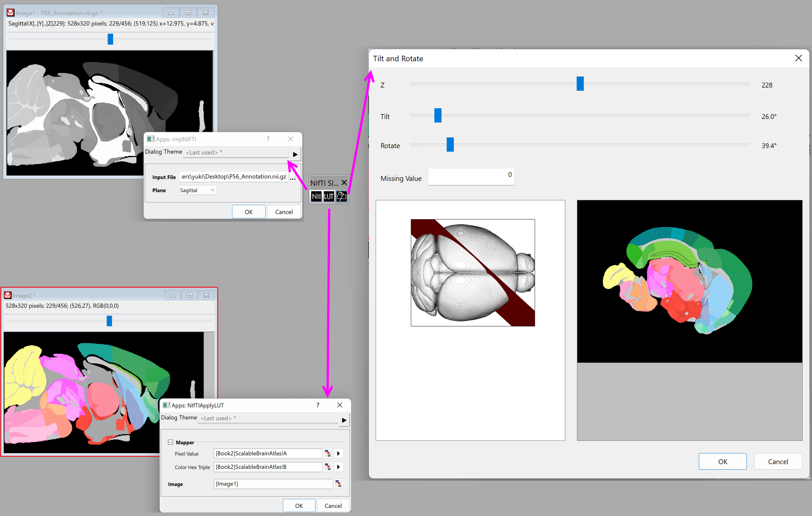Expand the arrow beside Color Hex Triple
Image resolution: width=812 pixels, height=516 pixels.
[x=338, y=467]
